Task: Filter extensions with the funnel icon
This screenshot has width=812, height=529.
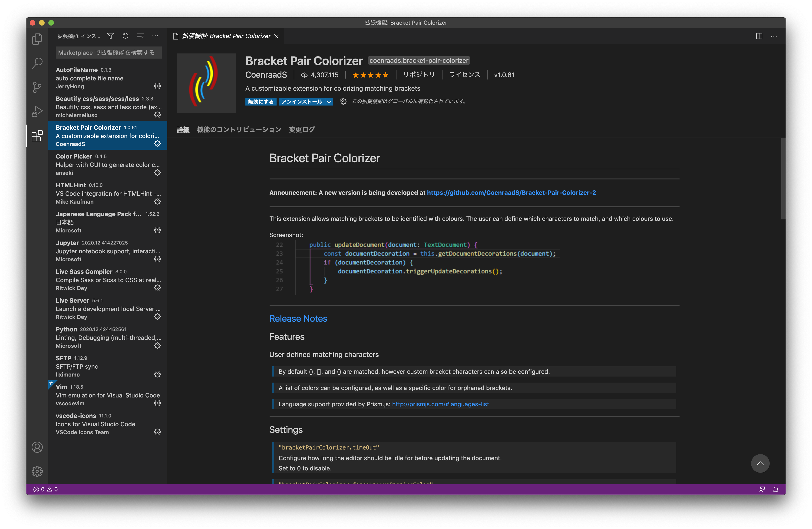Action: pos(111,36)
